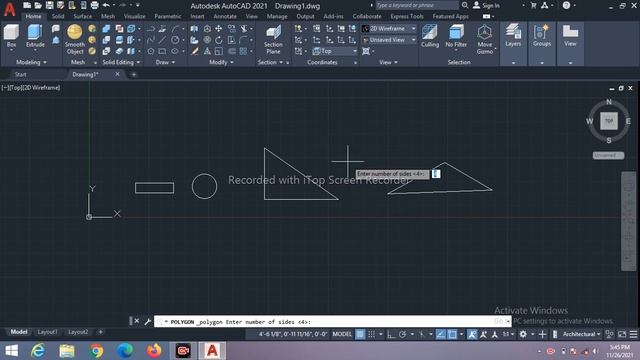The height and width of the screenshot is (360, 640).
Task: Click the Customization hamburger icon in status bar
Action: [x=633, y=334]
